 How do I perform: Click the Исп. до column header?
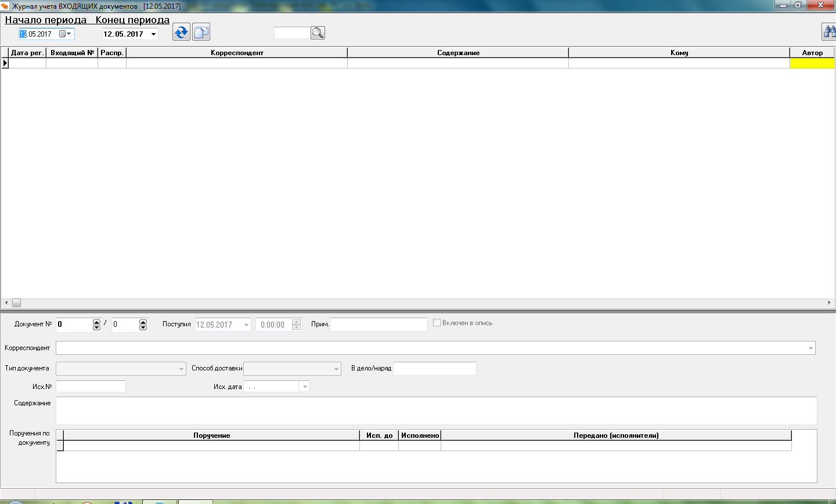pos(380,435)
